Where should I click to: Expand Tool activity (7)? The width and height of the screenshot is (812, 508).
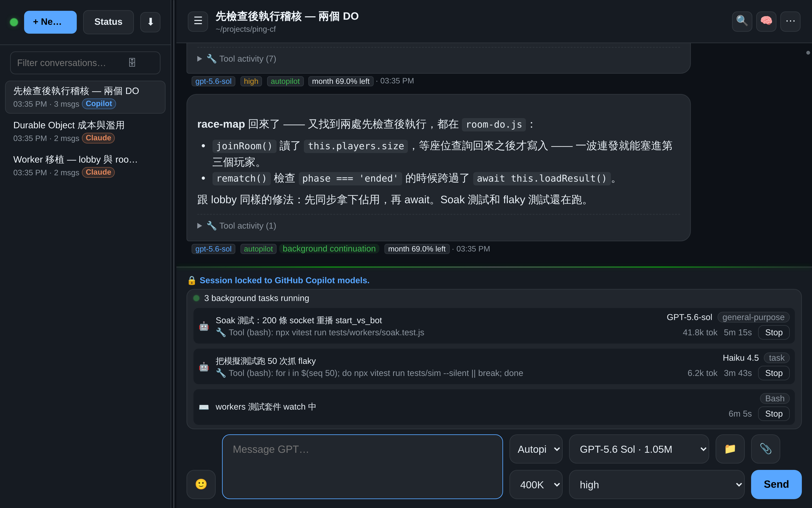coord(237,59)
